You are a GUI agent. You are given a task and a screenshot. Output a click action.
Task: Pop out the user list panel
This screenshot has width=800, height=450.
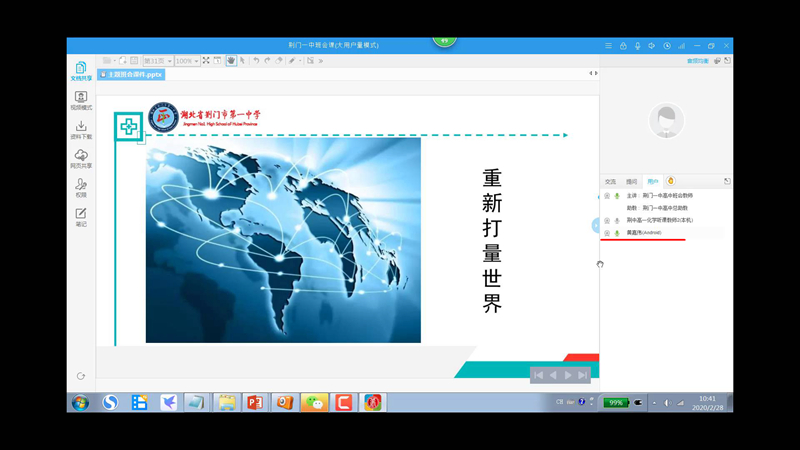coord(727,181)
